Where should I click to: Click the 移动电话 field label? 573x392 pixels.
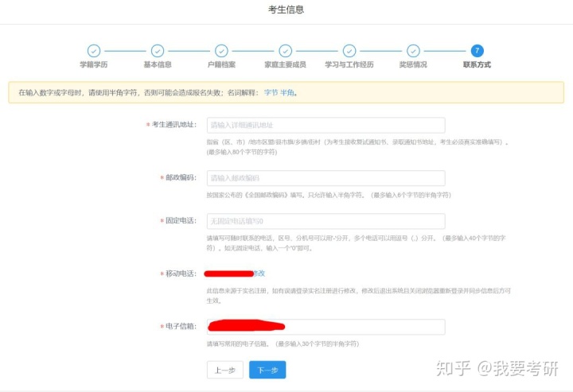click(x=181, y=274)
